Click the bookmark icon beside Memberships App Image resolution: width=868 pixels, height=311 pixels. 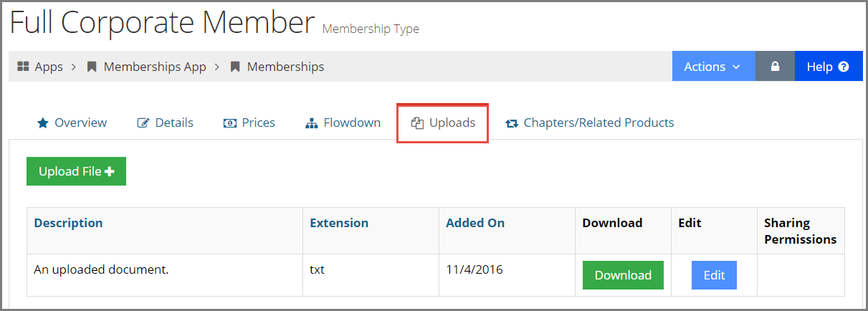coord(92,67)
